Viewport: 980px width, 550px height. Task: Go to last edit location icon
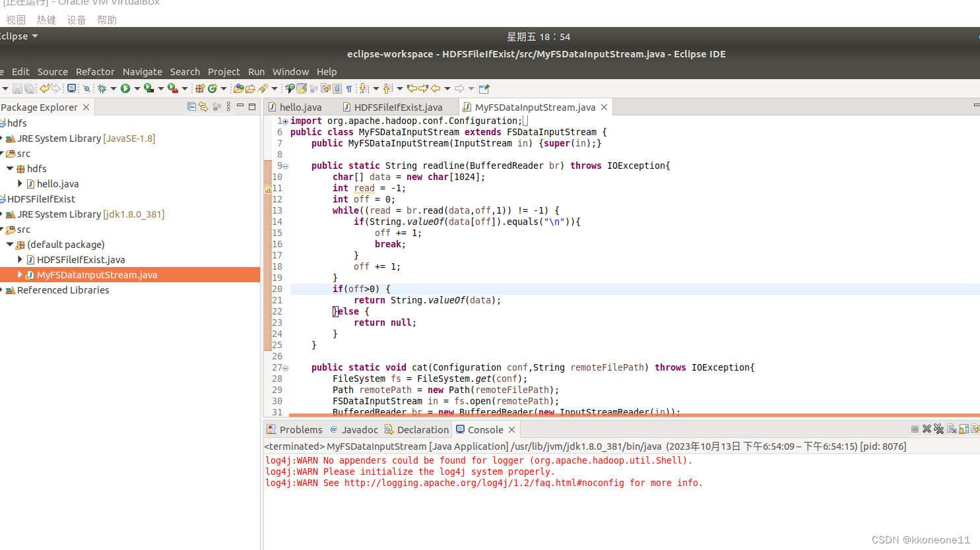[x=412, y=88]
